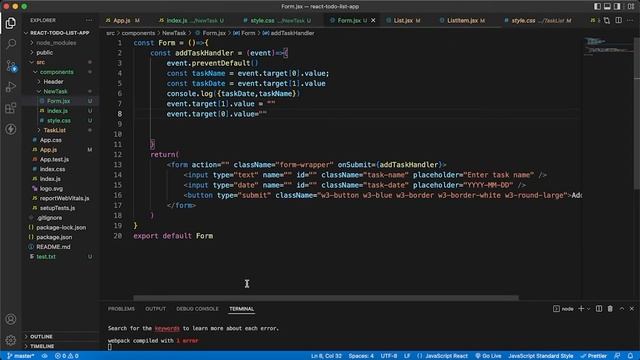This screenshot has width=640, height=360.
Task: Open the Extensions view
Action: coord(11,108)
